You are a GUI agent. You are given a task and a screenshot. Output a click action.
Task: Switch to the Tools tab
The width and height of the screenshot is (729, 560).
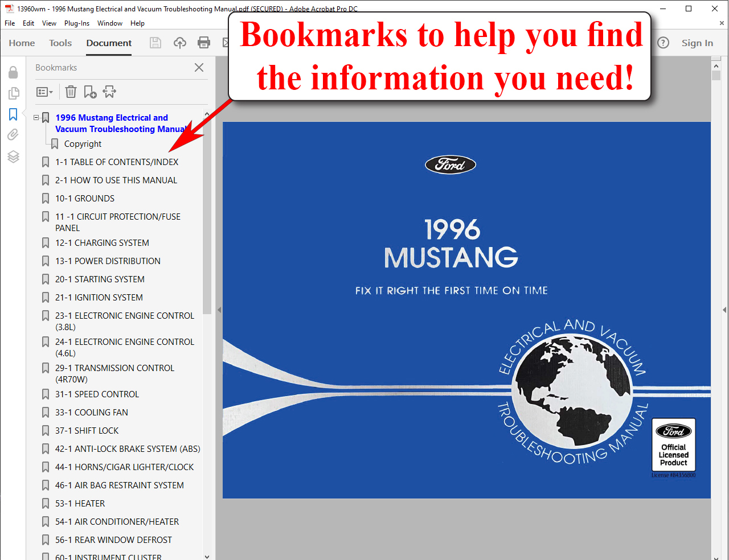click(x=60, y=43)
